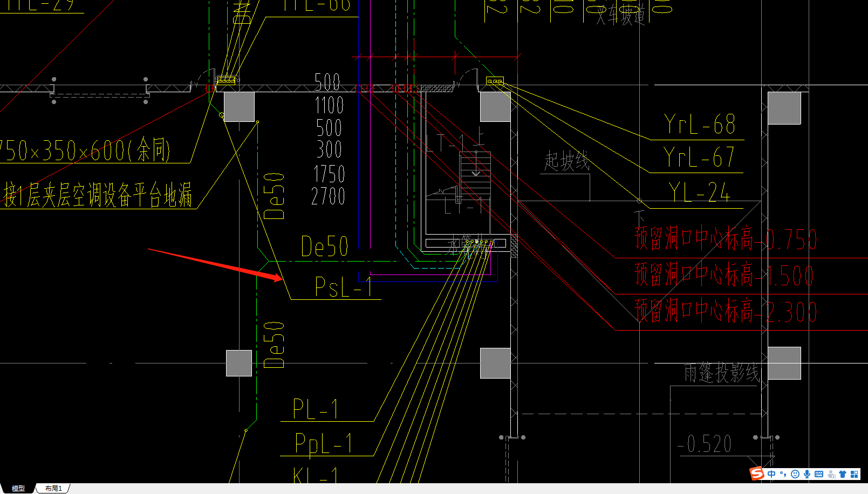
Task: Pick the horizontal De50 pipe size label
Action: [324, 246]
